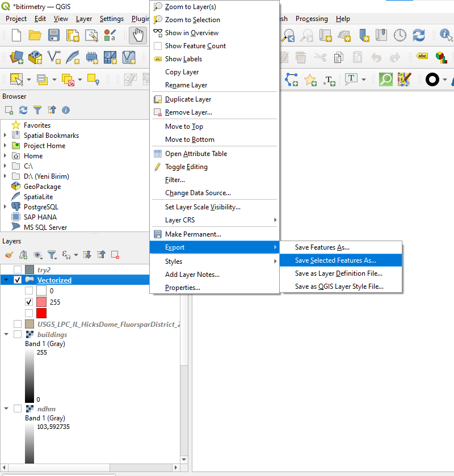Click Manage Map Themes eye icon
The width and height of the screenshot is (454, 476).
[37, 255]
